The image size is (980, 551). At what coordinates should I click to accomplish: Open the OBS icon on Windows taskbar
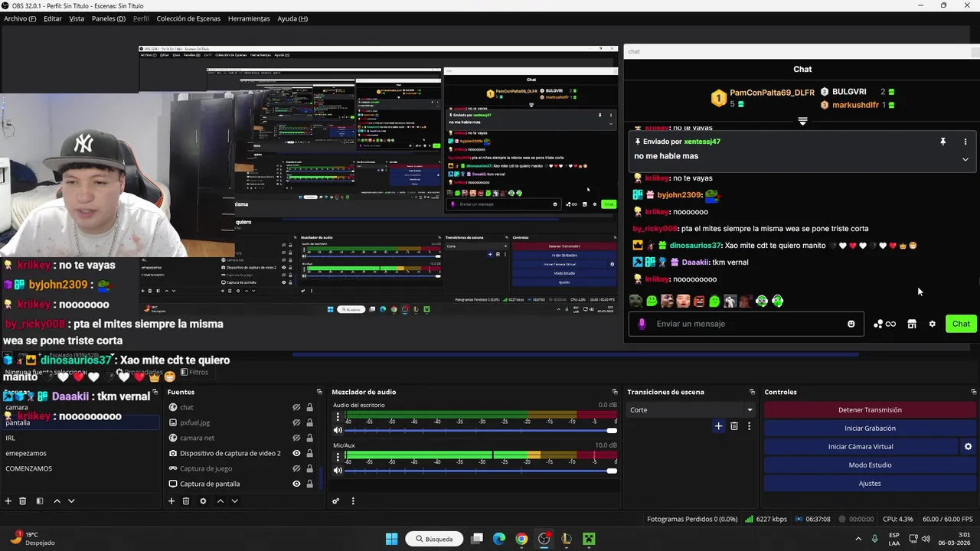[544, 539]
